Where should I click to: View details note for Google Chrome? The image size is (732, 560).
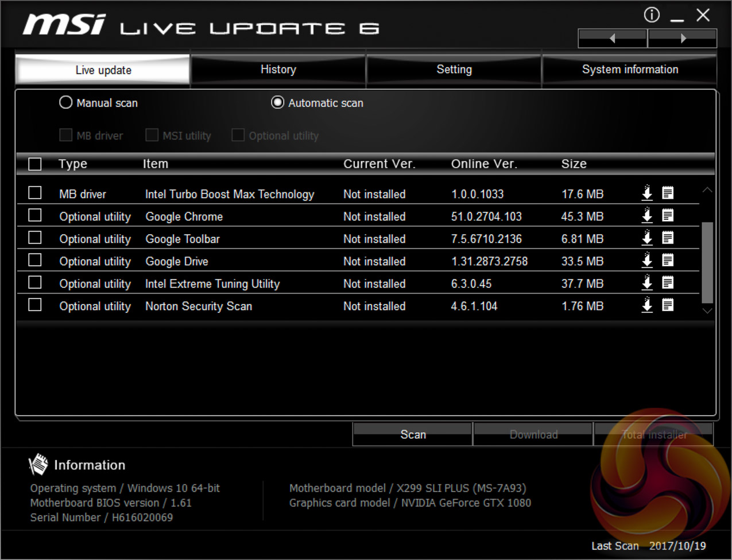(668, 215)
